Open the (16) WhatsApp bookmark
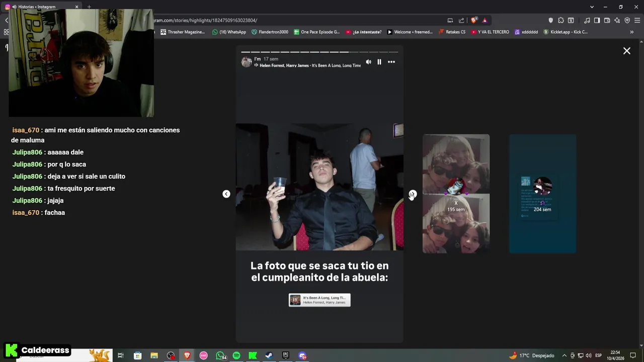This screenshot has width=644, height=362. point(229,32)
